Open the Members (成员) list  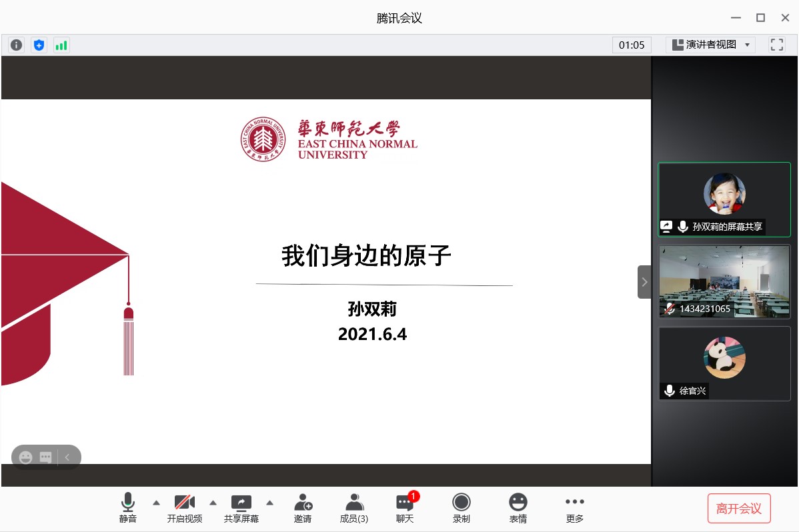(x=354, y=508)
